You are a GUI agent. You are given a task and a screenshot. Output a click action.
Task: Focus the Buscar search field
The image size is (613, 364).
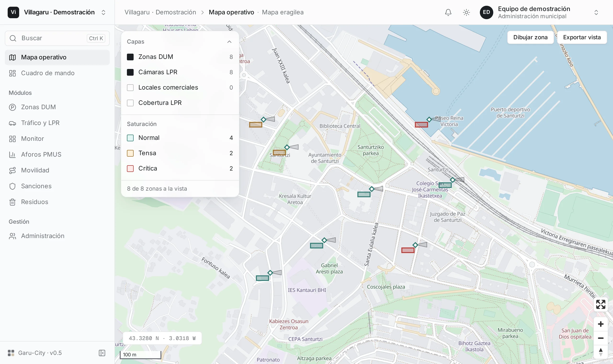coord(57,38)
